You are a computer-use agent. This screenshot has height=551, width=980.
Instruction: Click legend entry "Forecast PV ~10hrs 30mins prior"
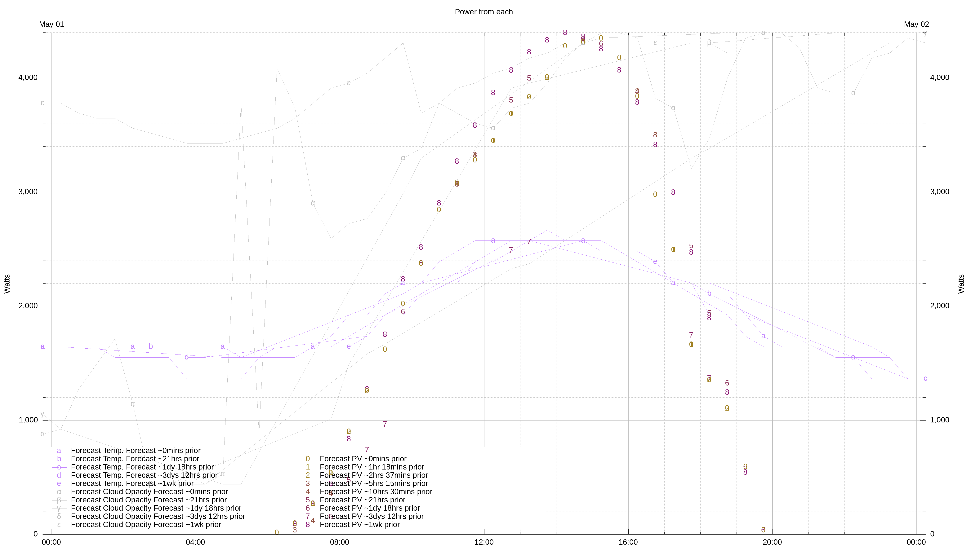376,492
